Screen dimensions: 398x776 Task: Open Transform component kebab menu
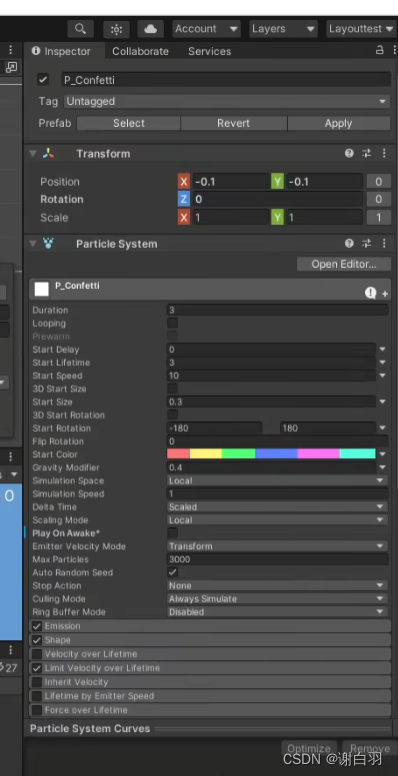pos(384,153)
